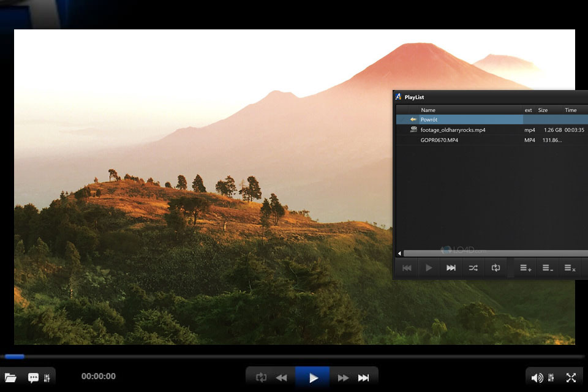The image size is (588, 392).
Task: Start playback with the main Play button
Action: [312, 377]
